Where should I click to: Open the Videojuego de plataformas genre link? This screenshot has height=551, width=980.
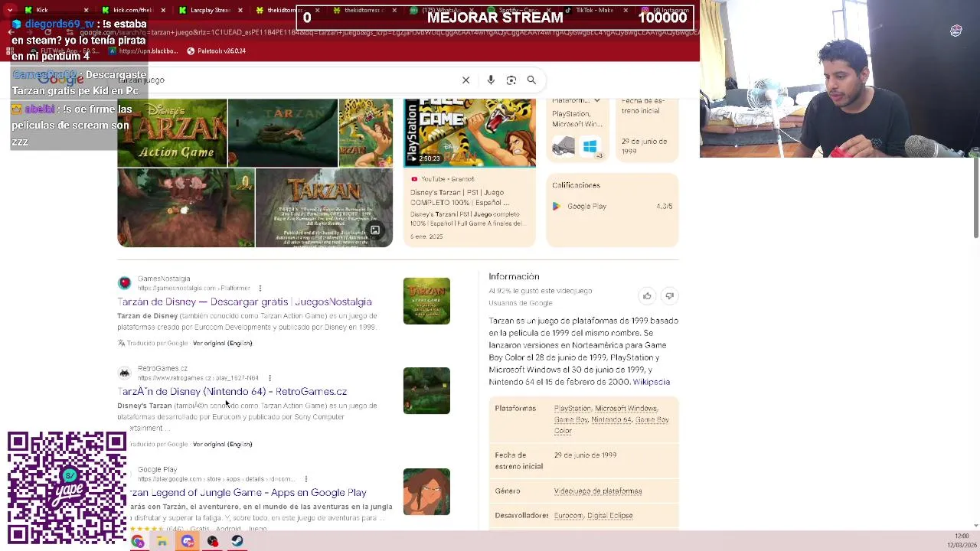click(x=598, y=491)
